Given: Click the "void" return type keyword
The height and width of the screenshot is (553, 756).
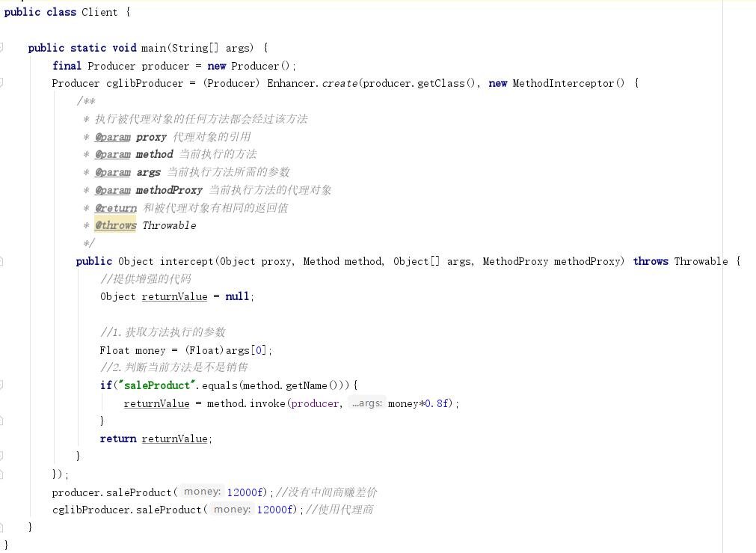Looking at the screenshot, I should 124,48.
